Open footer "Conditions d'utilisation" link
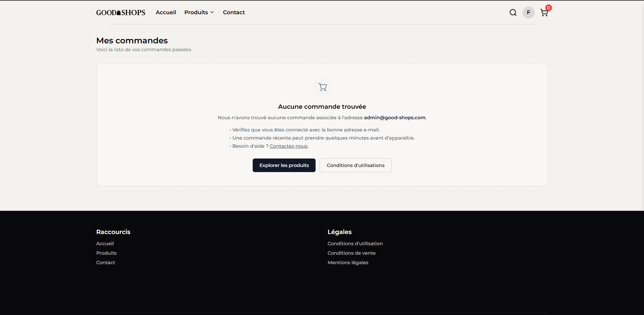 tap(355, 244)
